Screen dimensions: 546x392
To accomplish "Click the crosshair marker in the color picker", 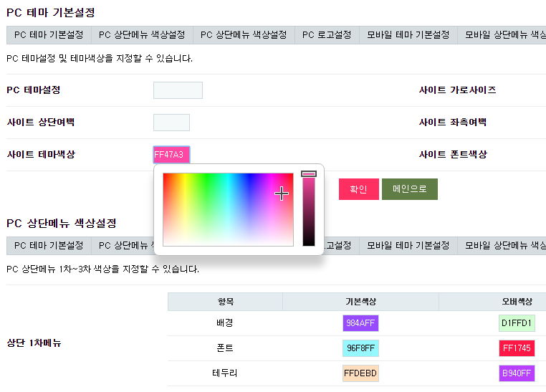I will 282,193.
